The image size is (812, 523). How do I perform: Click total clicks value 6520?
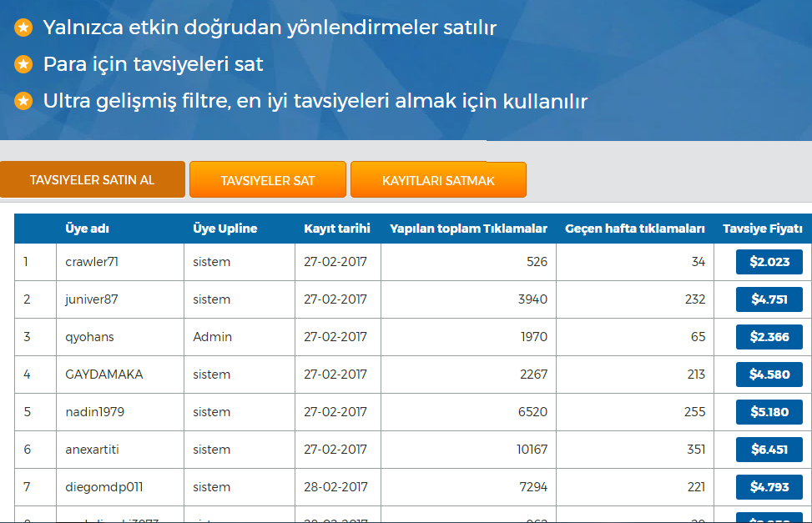[533, 412]
